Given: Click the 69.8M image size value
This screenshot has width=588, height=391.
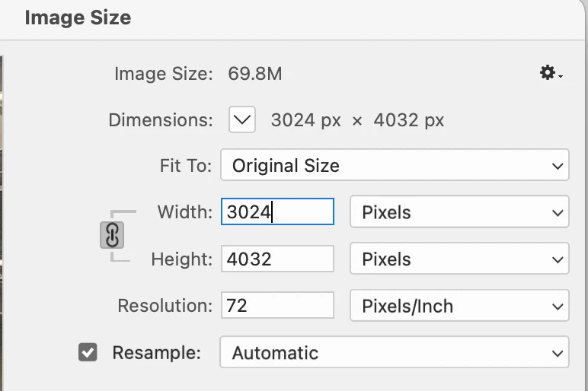Looking at the screenshot, I should (x=255, y=73).
